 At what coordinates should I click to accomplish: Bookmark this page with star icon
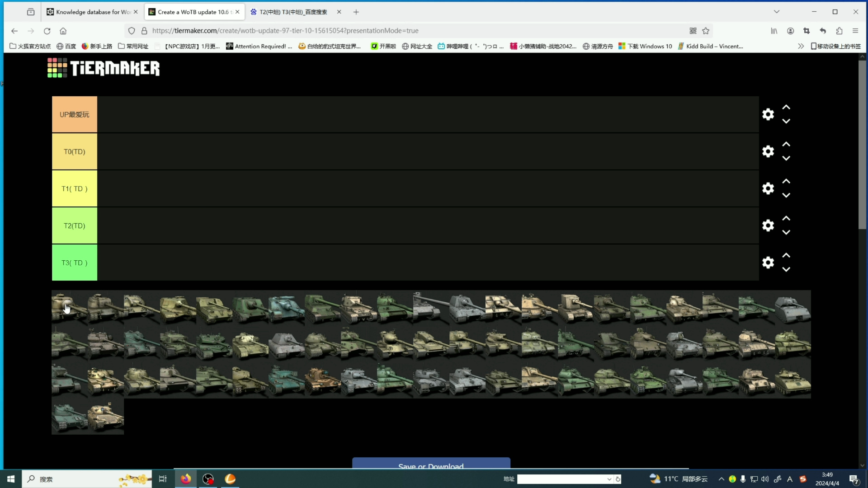coord(706,31)
